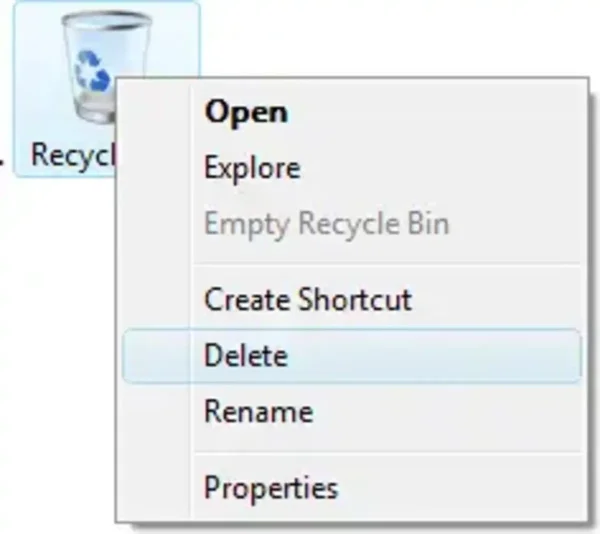This screenshot has height=534, width=600.
Task: Open Properties from the context menu
Action: [271, 488]
